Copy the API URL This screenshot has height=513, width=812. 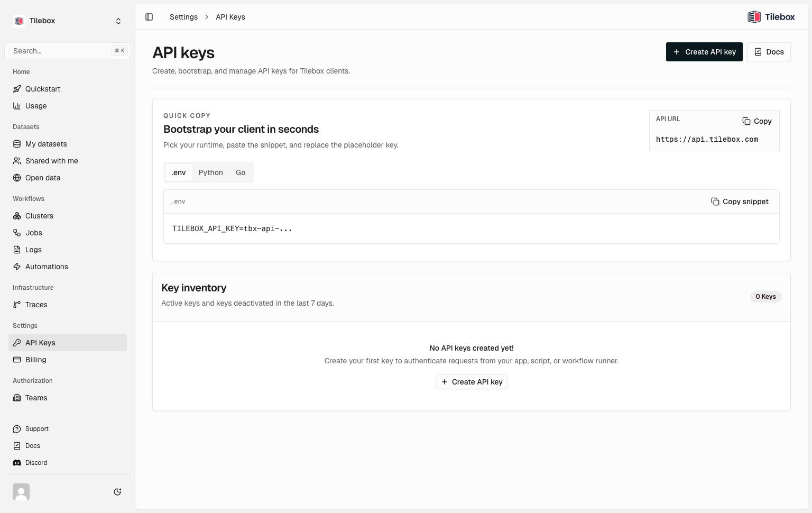(757, 121)
